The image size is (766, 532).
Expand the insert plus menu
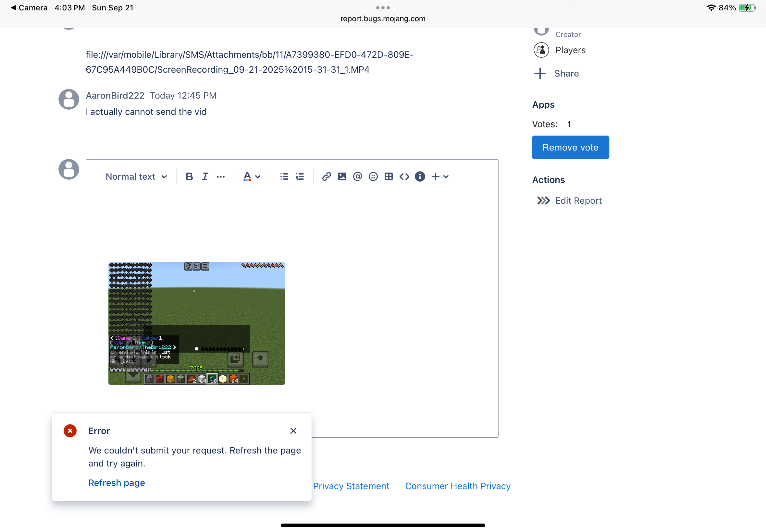coord(440,177)
